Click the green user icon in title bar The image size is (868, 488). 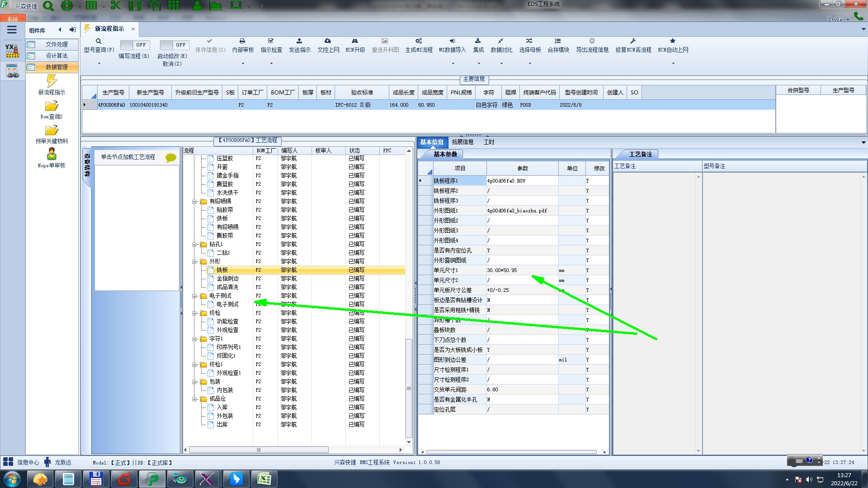point(198,6)
